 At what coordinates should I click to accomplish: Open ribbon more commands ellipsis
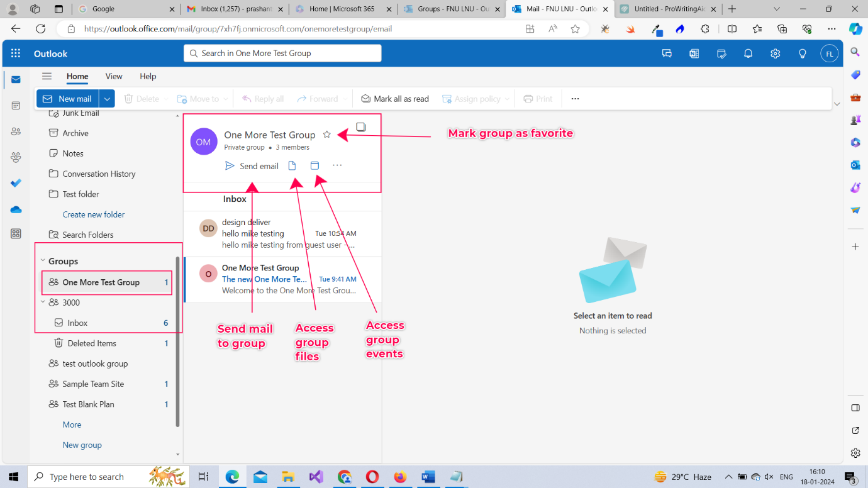575,99
